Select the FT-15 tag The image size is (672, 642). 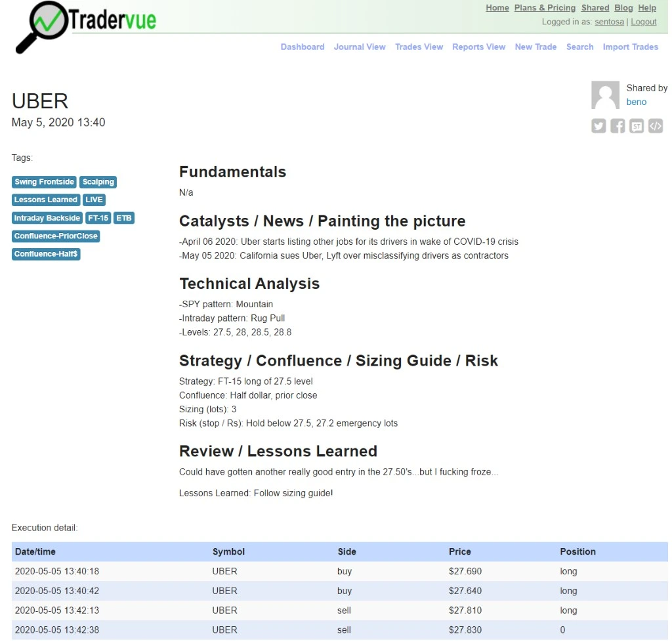(x=98, y=218)
